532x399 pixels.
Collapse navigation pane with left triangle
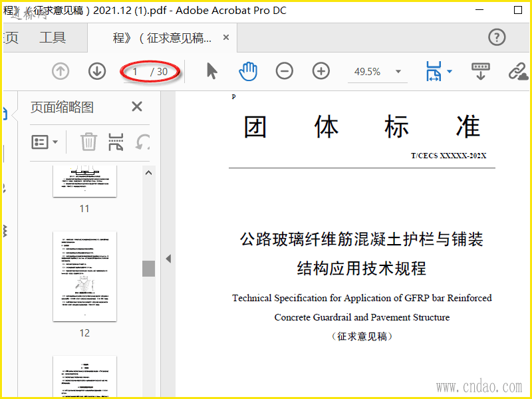pos(168,259)
